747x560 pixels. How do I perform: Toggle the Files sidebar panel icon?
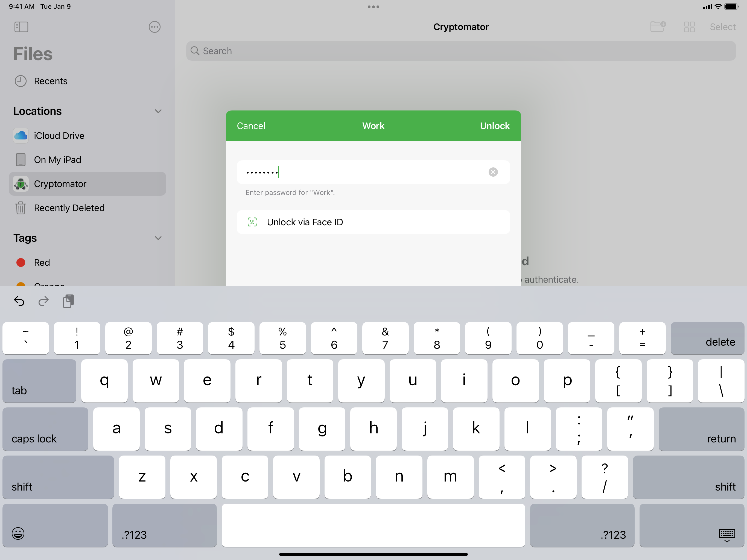tap(21, 27)
